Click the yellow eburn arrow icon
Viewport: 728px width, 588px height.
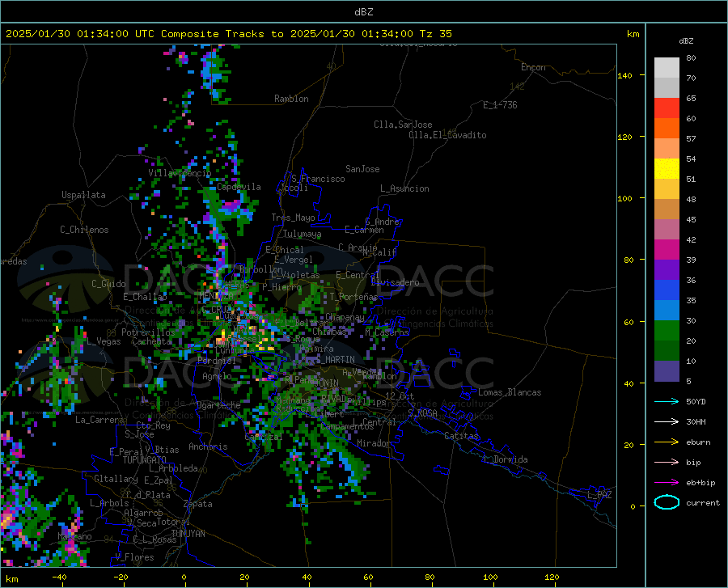(667, 442)
